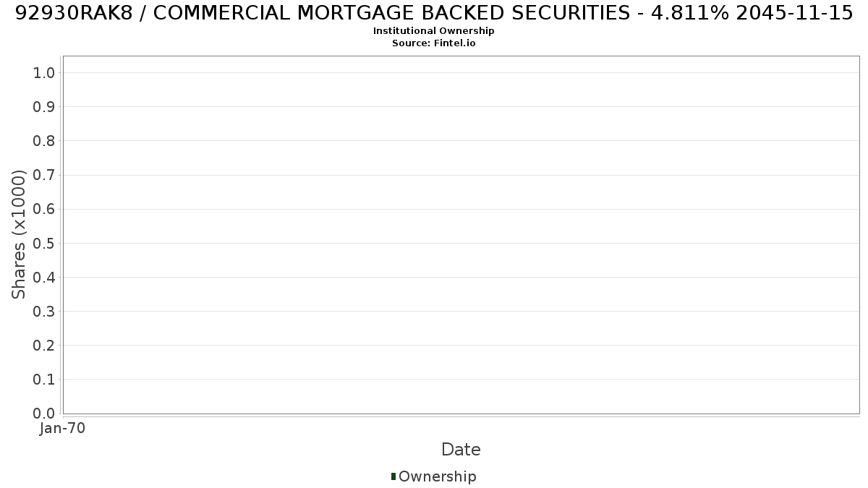868x488 pixels.
Task: Click the 0.9 y-axis tick label
Action: click(44, 107)
